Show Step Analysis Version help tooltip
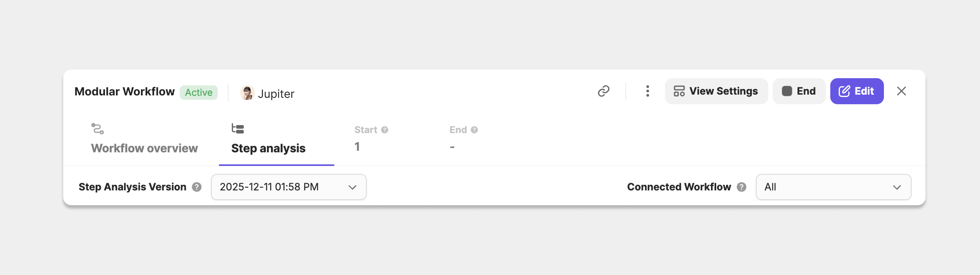This screenshot has width=980, height=275. pos(197,187)
